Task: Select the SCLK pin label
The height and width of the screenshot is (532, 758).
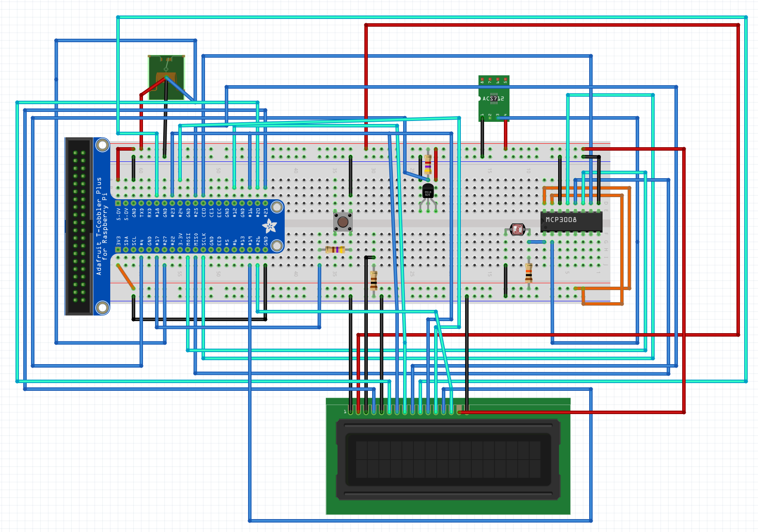Action: [203, 239]
